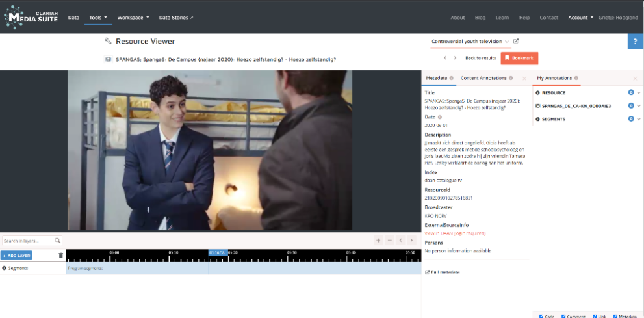Click the trash icon beside Add Layer
The image size is (644, 318).
pos(61,256)
